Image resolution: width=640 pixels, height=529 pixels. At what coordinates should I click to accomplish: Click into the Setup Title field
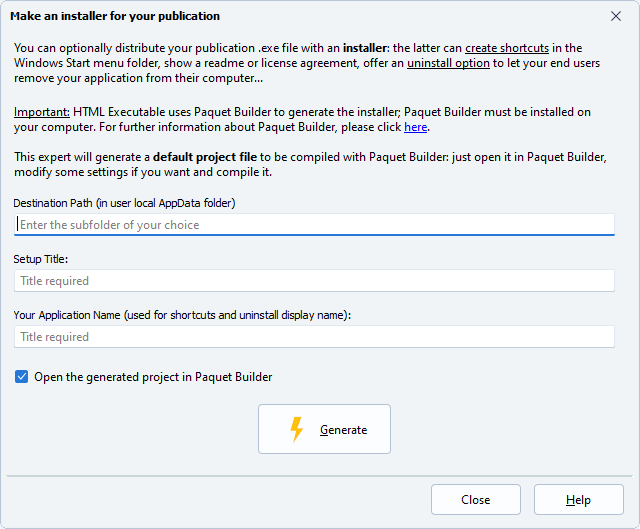tap(314, 281)
